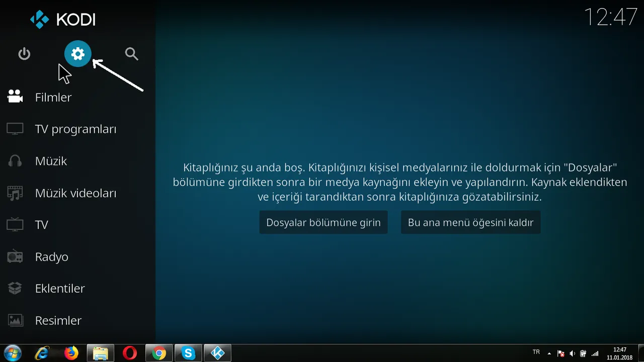This screenshot has width=644, height=362.
Task: Click the volume speaker tray icon
Action: pos(573,353)
